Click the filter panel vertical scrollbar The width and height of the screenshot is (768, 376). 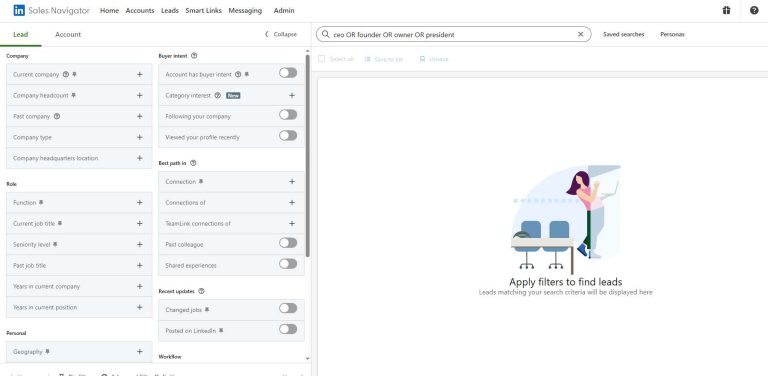coord(308,156)
